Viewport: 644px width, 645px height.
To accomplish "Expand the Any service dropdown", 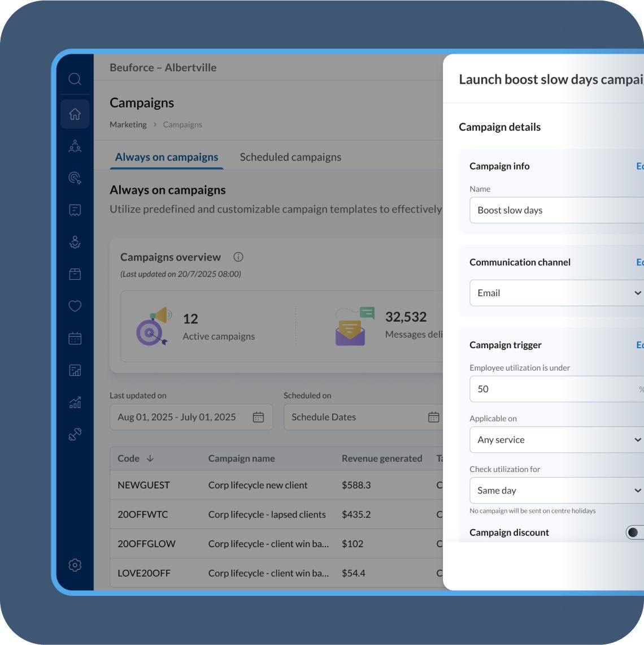I will 556,439.
